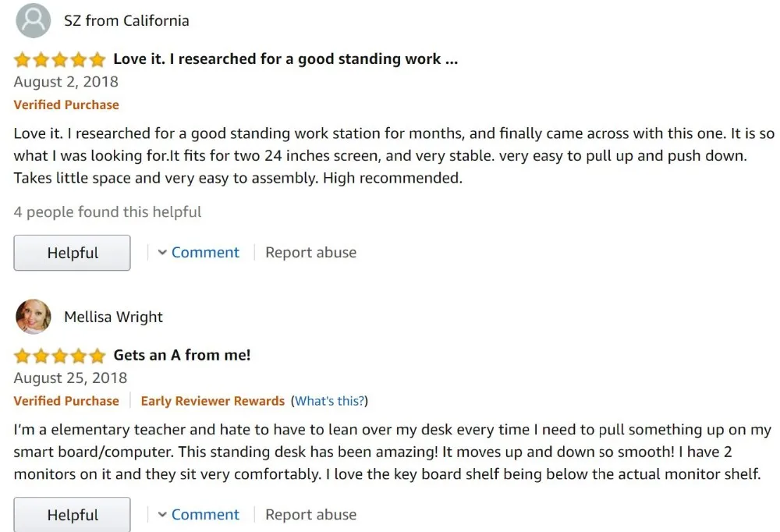
Task: Click Verified Purchase label on Mellisa's review
Action: [x=66, y=401]
